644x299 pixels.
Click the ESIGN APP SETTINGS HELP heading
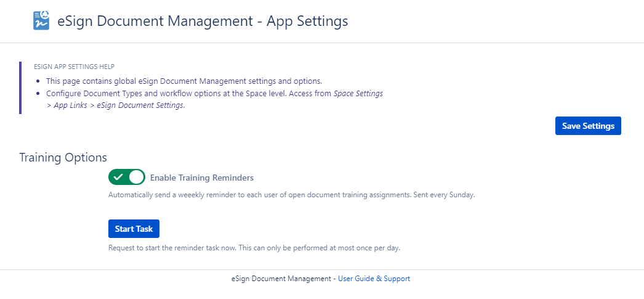coord(74,67)
